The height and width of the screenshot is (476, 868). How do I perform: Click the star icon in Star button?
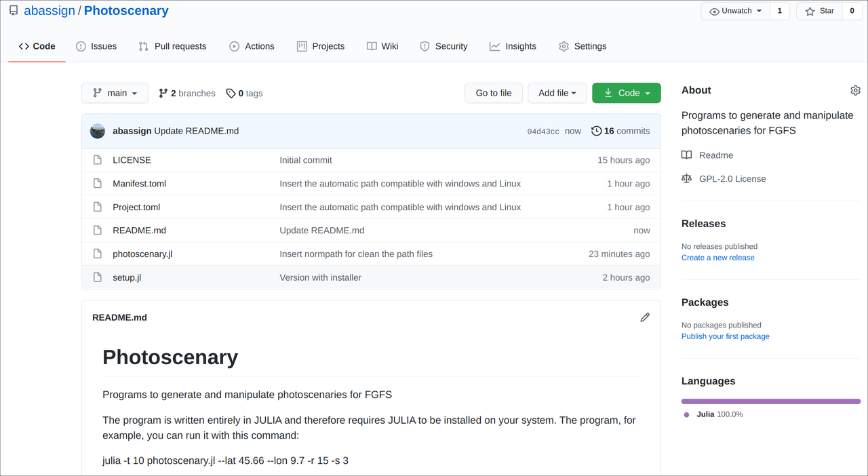pos(810,12)
